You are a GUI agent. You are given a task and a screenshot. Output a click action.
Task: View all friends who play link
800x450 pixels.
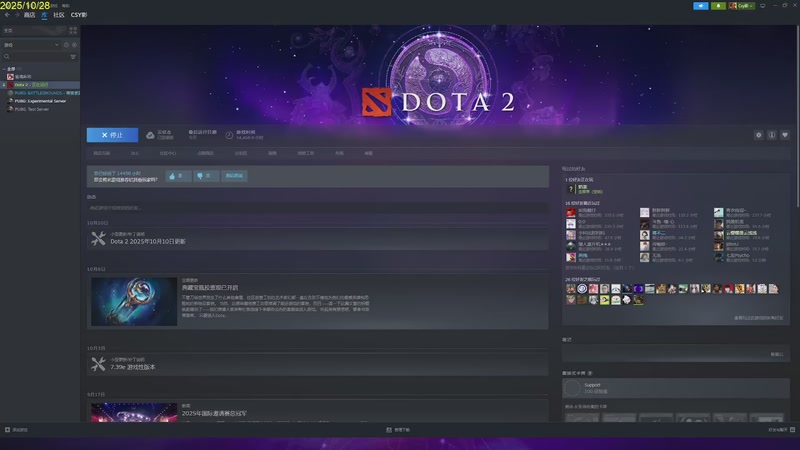click(x=758, y=318)
